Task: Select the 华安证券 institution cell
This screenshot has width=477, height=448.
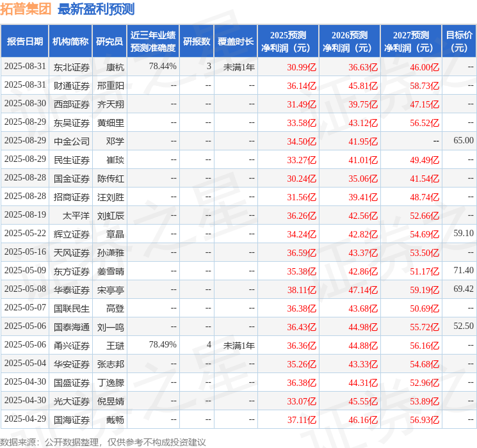Action: [72, 364]
